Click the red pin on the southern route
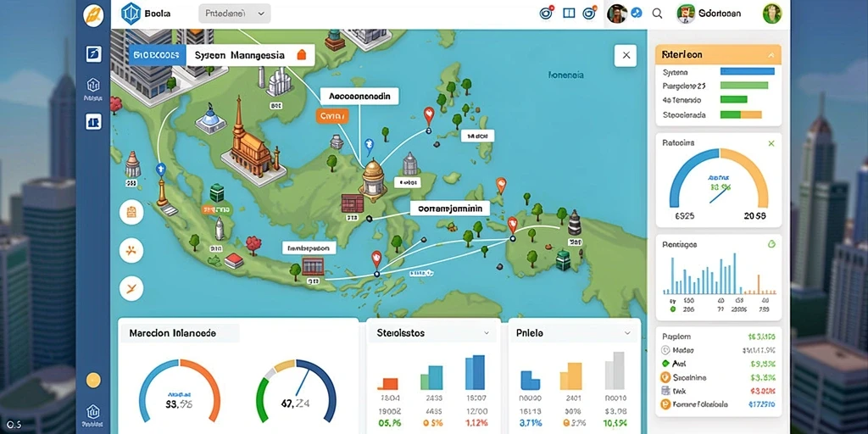This screenshot has height=434, width=868. [x=376, y=259]
